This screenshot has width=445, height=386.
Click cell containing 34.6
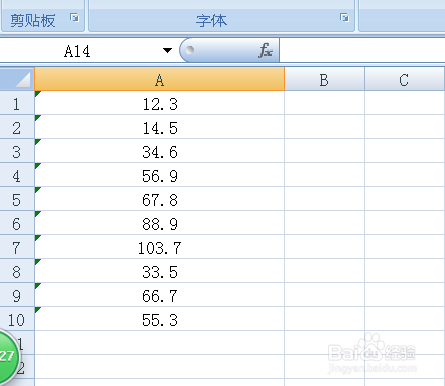(x=160, y=151)
